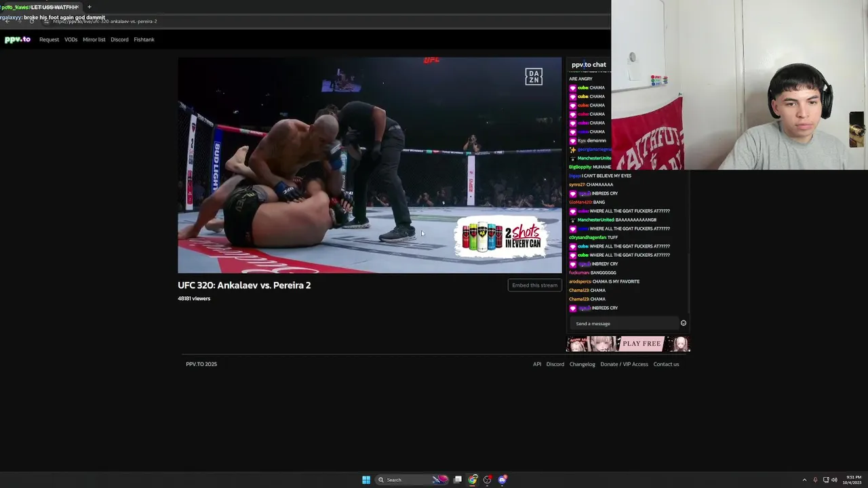This screenshot has height=488, width=868.
Task: Reload the browser page
Action: (31, 21)
